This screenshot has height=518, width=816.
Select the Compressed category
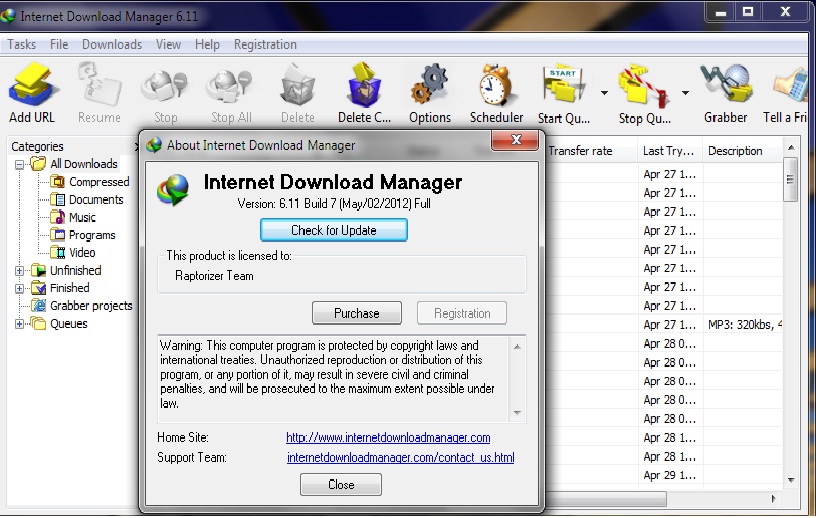99,182
